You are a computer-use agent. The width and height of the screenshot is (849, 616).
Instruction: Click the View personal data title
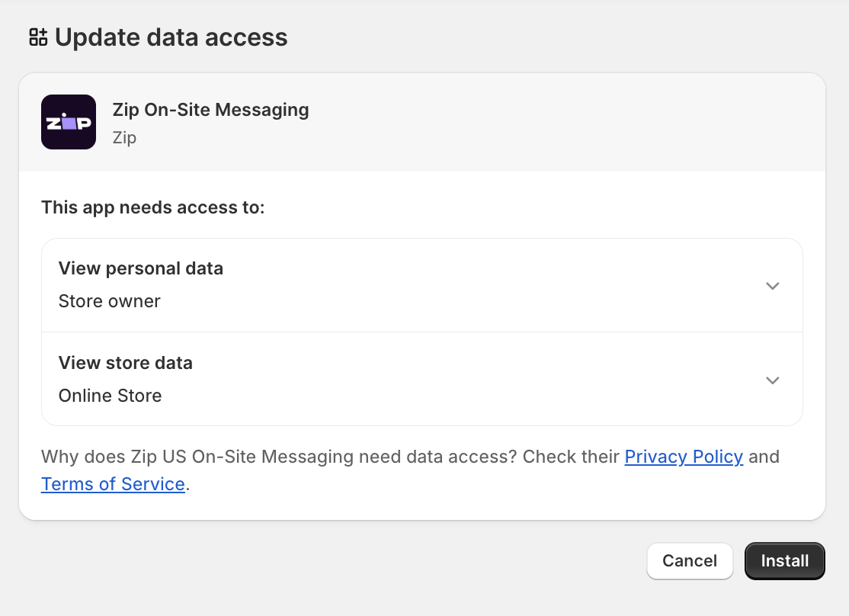point(141,268)
